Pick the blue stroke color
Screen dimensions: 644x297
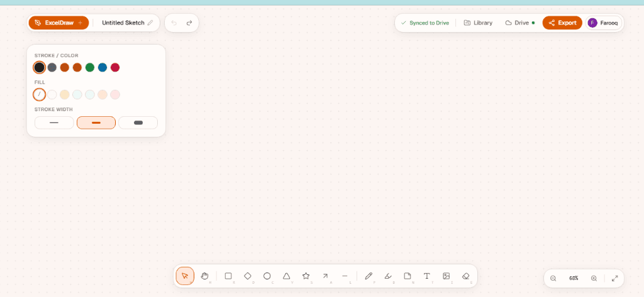pos(103,67)
